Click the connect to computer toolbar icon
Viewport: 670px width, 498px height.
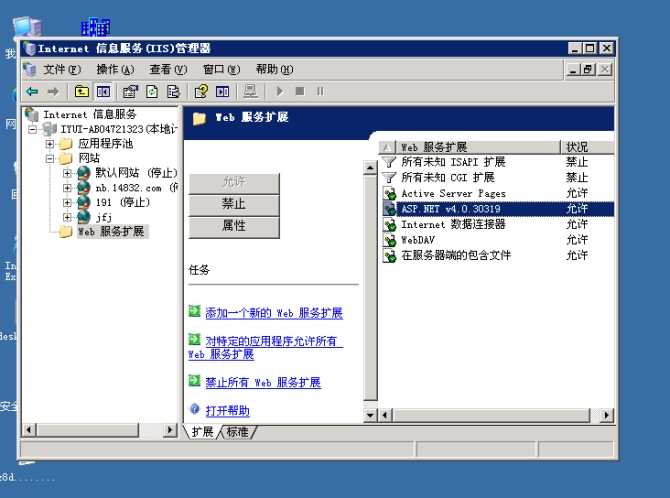pyautogui.click(x=250, y=91)
